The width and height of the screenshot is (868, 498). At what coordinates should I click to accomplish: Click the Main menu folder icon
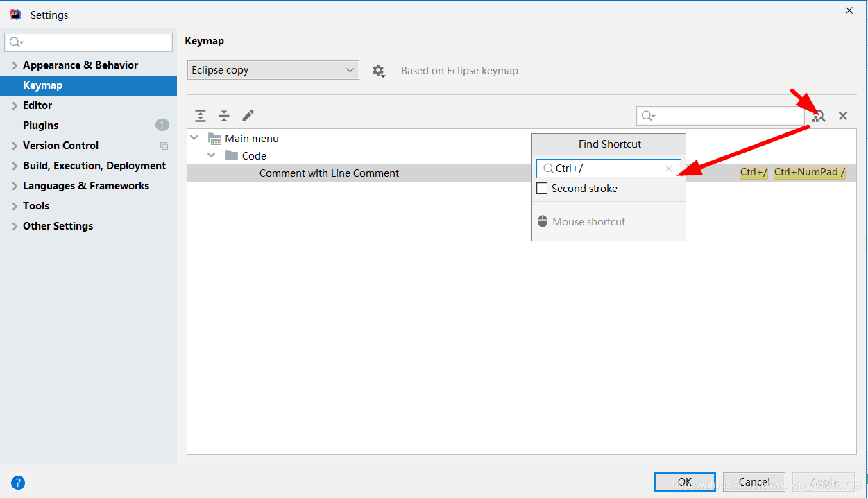pos(215,139)
